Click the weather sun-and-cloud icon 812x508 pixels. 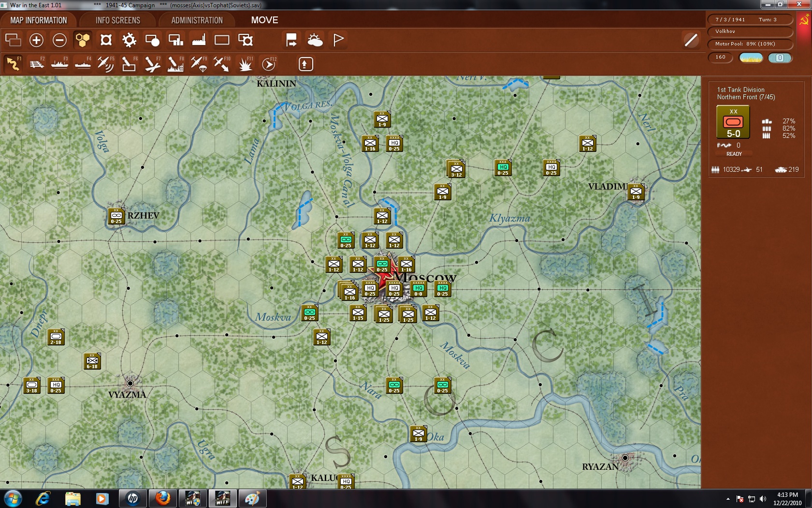315,40
